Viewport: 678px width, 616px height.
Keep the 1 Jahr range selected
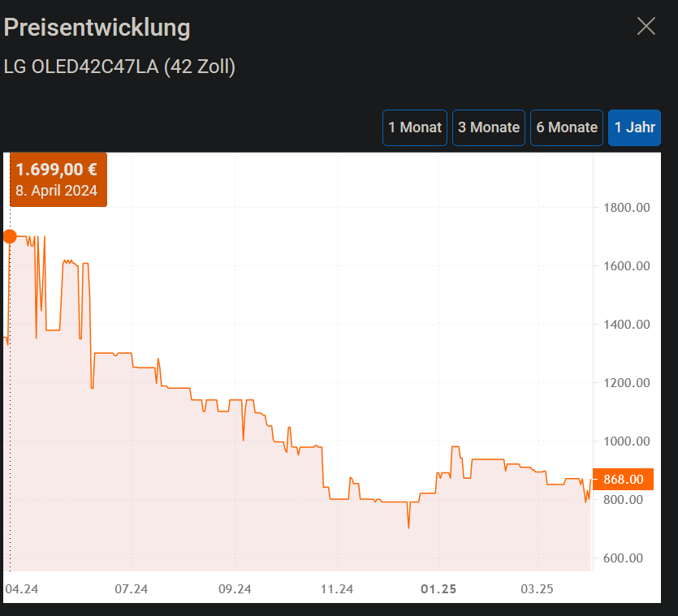tap(634, 127)
